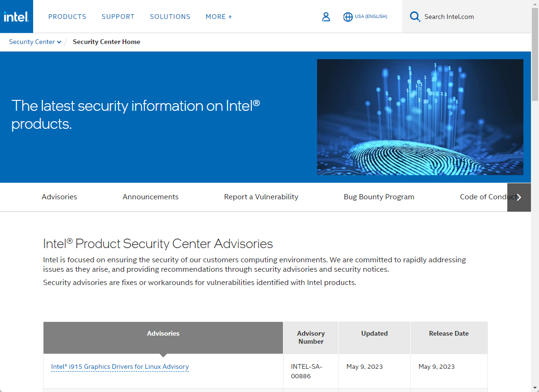Open the MORE + navigation menu

click(x=218, y=17)
